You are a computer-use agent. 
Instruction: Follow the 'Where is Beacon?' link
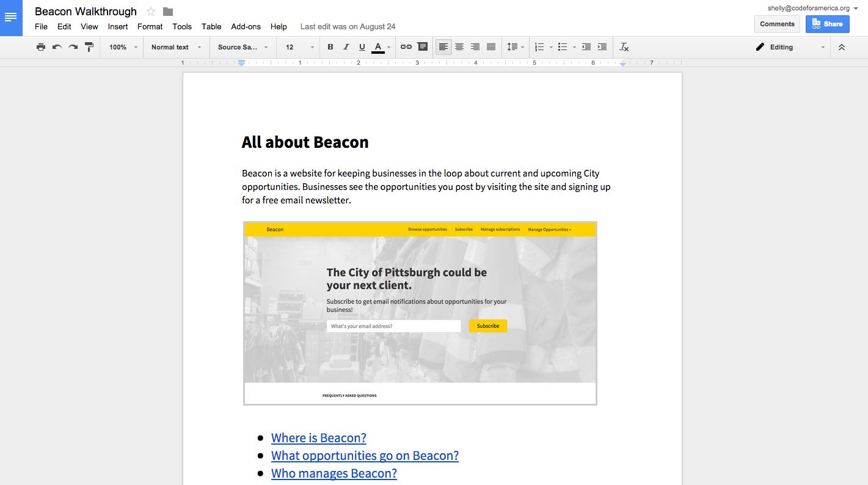319,437
